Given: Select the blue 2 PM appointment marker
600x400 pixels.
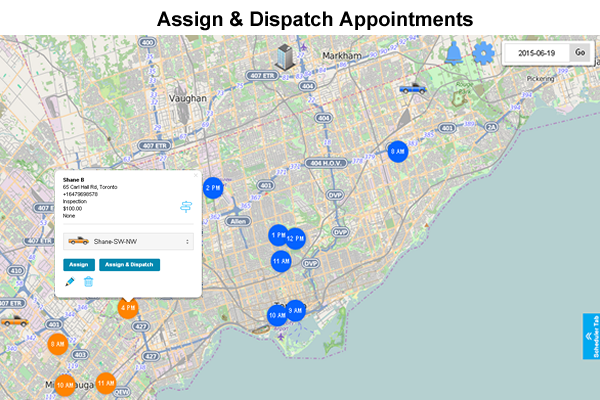Looking at the screenshot, I should 213,187.
